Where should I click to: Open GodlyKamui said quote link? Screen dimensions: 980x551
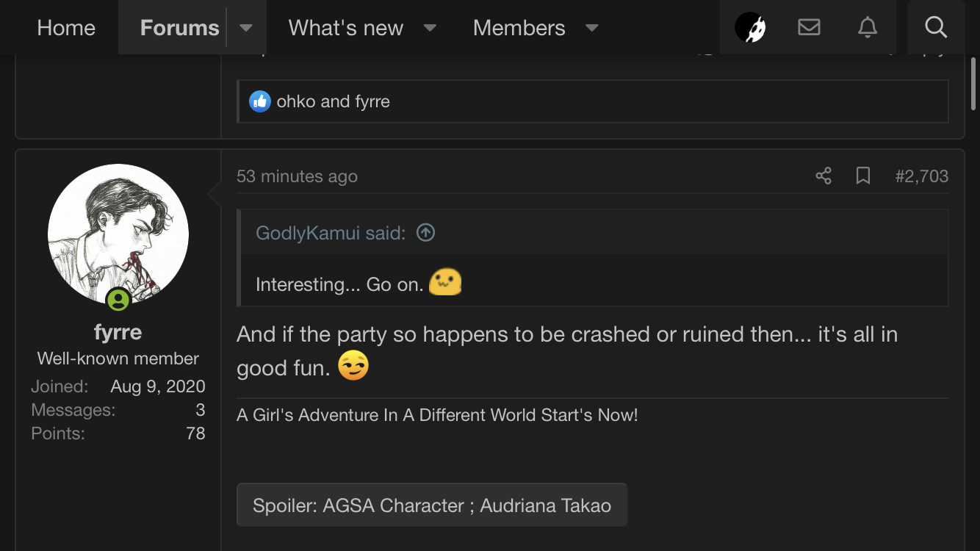[330, 233]
